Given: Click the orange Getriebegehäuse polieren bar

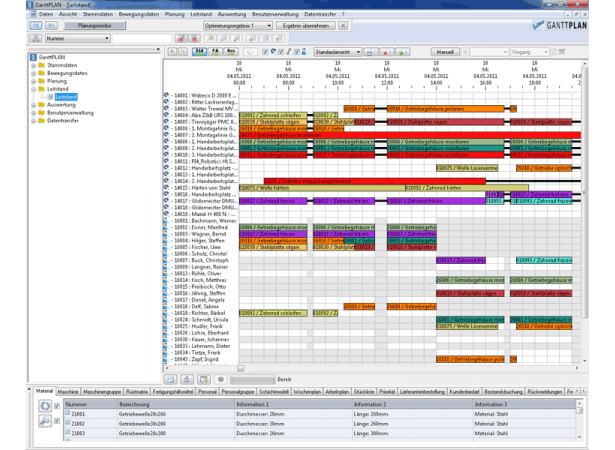Looking at the screenshot, I should coord(445,109).
